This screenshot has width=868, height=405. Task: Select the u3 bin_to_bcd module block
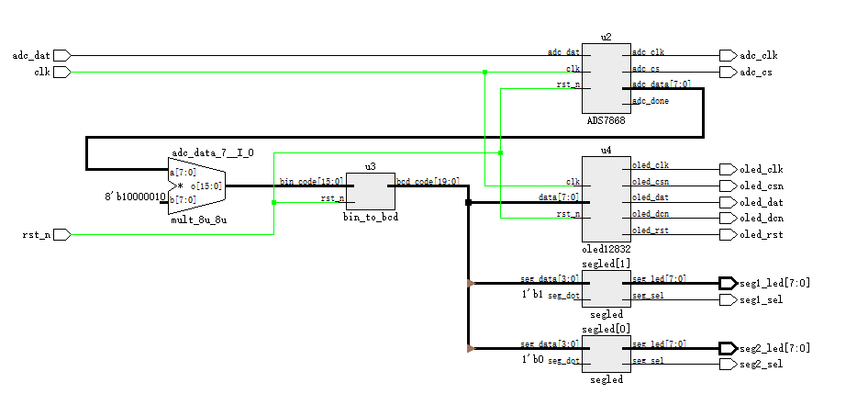click(x=371, y=192)
